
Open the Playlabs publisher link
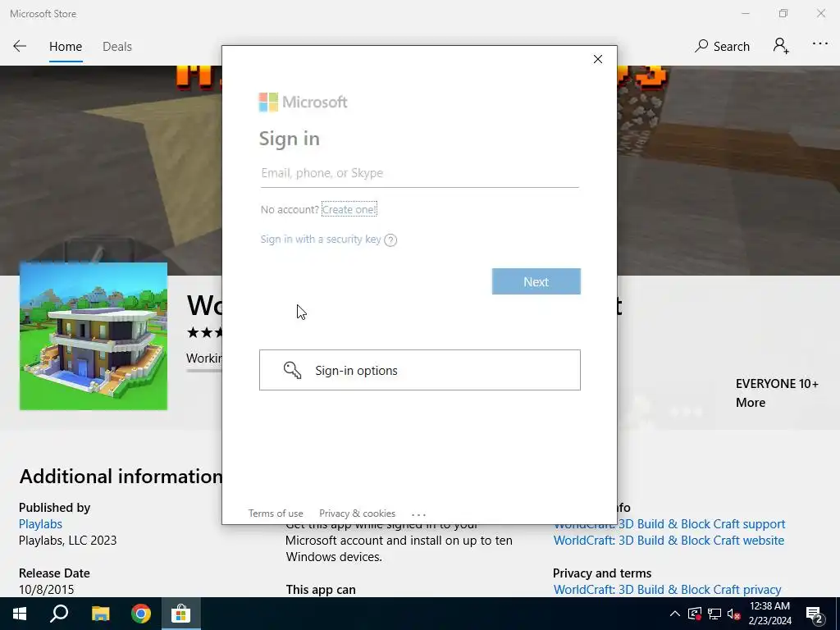[x=40, y=524]
